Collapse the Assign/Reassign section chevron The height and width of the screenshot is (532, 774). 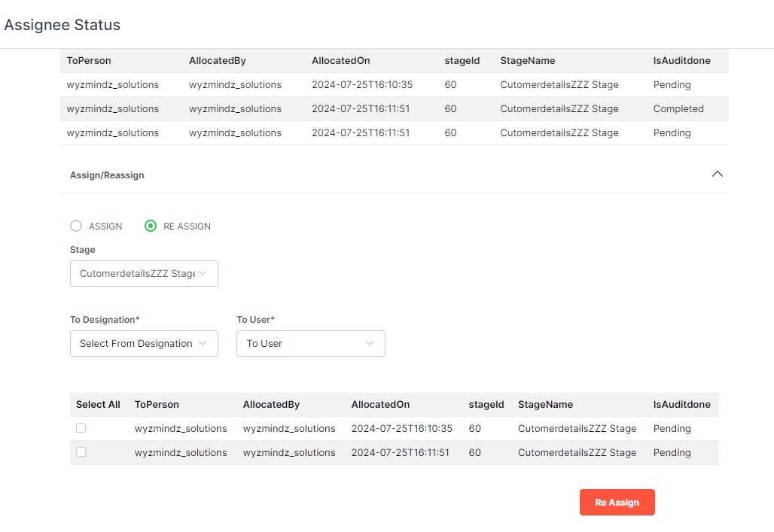(717, 174)
